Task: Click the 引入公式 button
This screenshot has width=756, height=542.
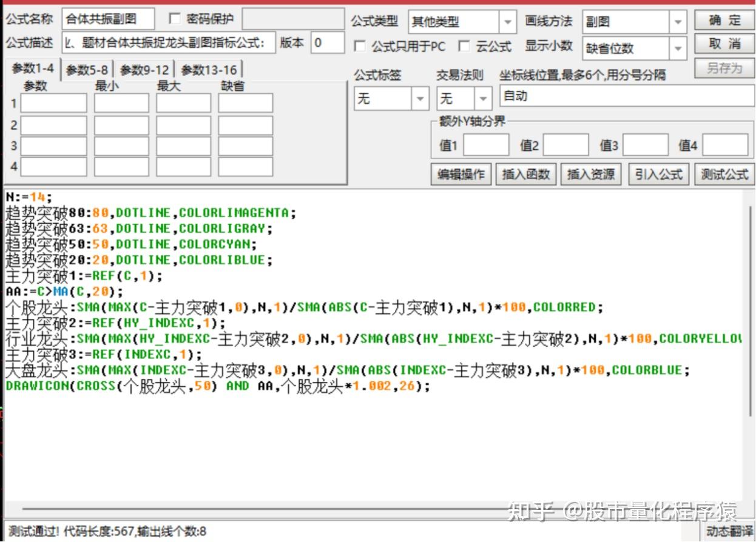Action: pyautogui.click(x=659, y=175)
